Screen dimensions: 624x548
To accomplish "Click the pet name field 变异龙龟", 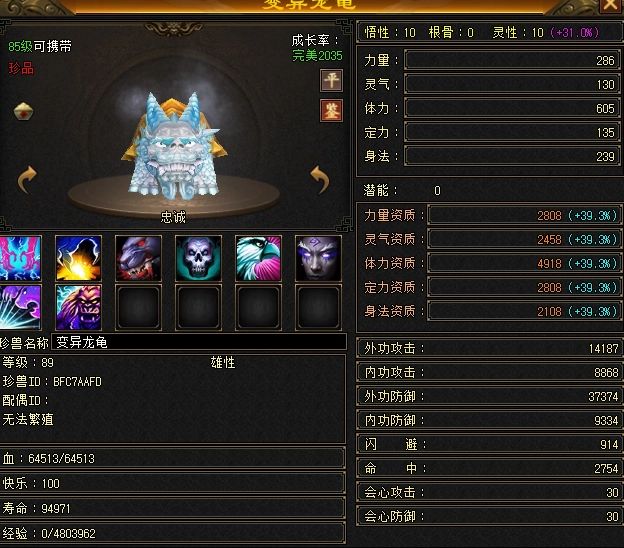I will coord(199,342).
